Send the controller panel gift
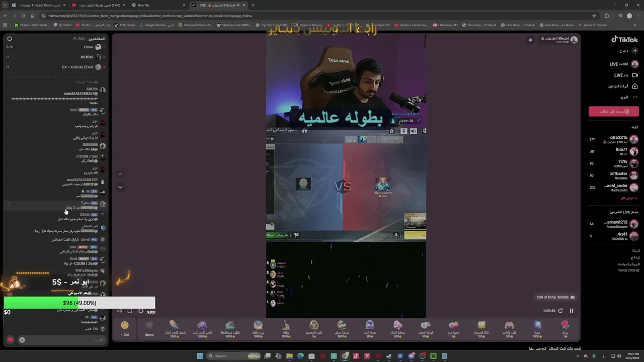The width and height of the screenshot is (644, 362). [x=425, y=328]
